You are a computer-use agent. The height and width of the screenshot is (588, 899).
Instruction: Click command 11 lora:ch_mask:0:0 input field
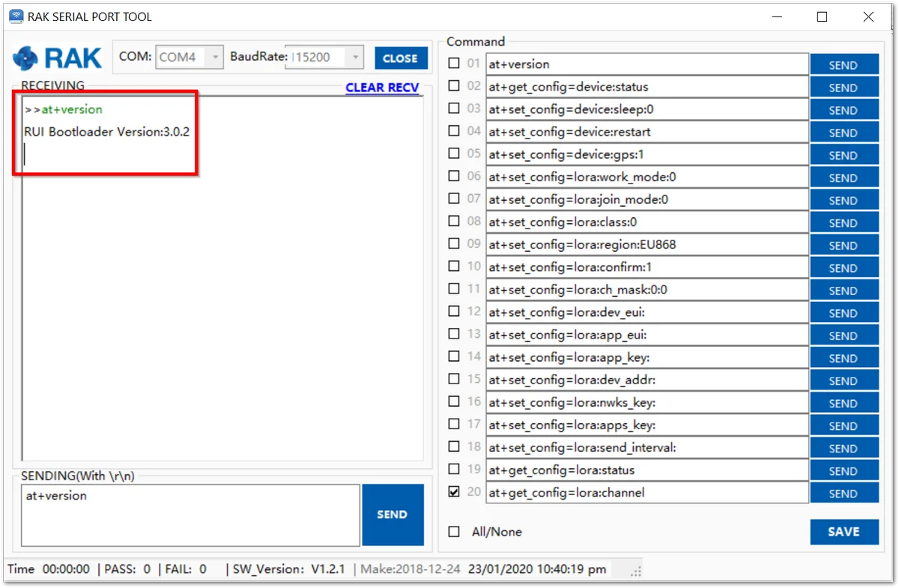coord(647,289)
